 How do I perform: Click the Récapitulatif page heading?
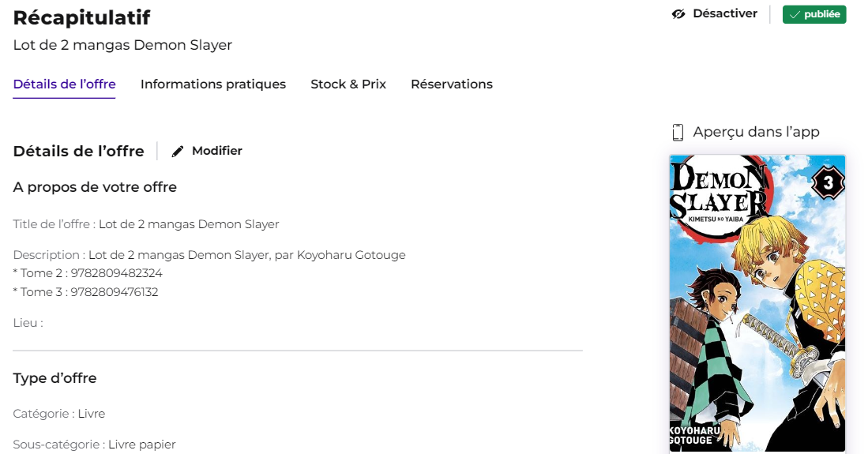pos(81,17)
